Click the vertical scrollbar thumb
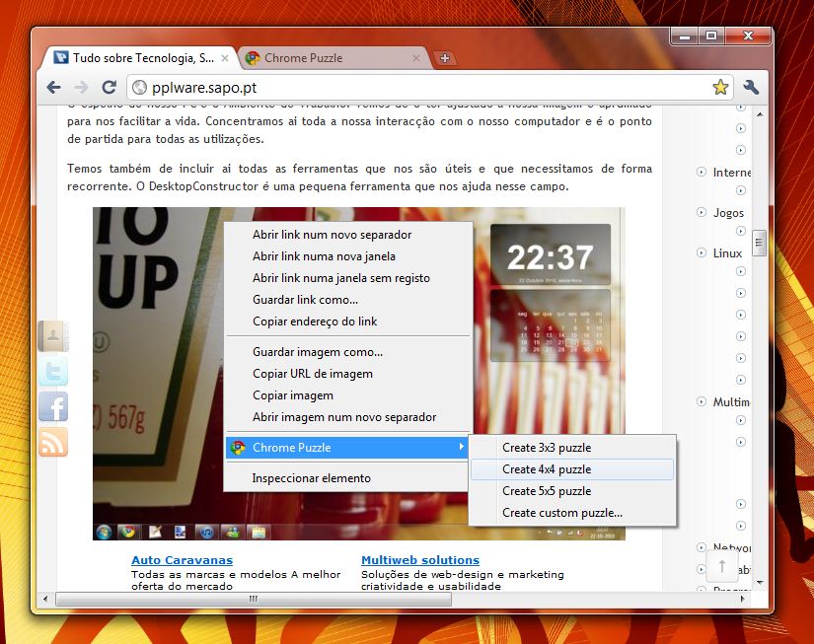Viewport: 814px width, 644px height. pyautogui.click(x=759, y=243)
